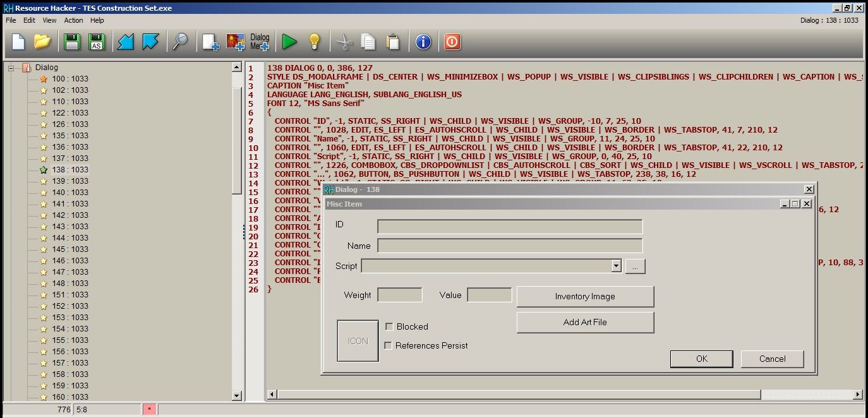Close the Dialog - 138 preview window

809,189
